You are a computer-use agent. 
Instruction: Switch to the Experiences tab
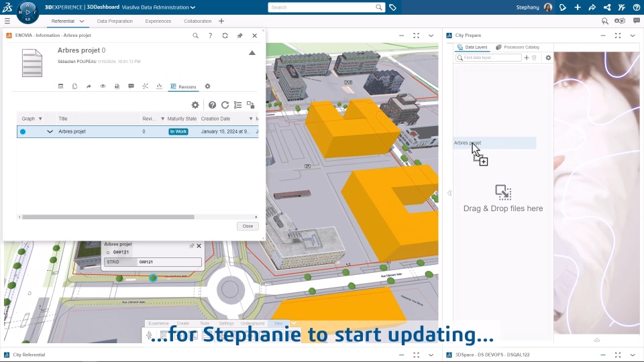[x=158, y=21]
